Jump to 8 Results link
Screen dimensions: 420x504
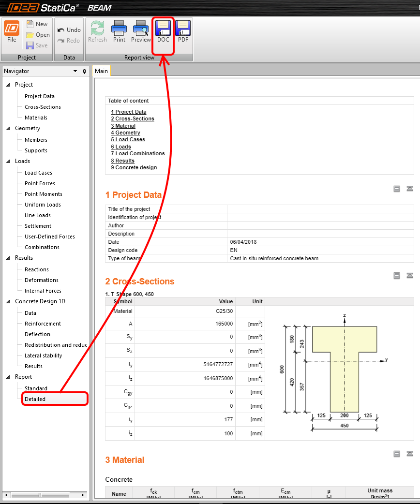[122, 161]
